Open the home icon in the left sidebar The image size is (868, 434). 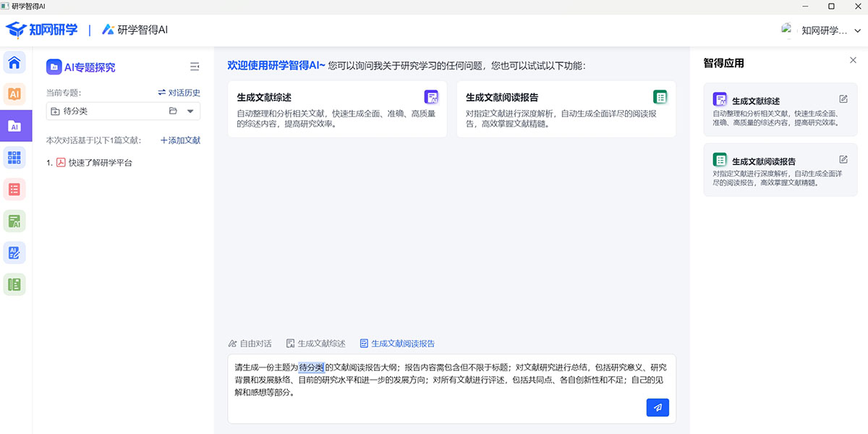click(x=14, y=62)
